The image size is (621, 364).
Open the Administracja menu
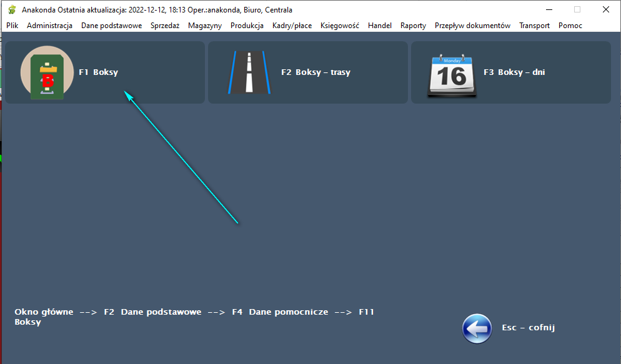pyautogui.click(x=49, y=26)
